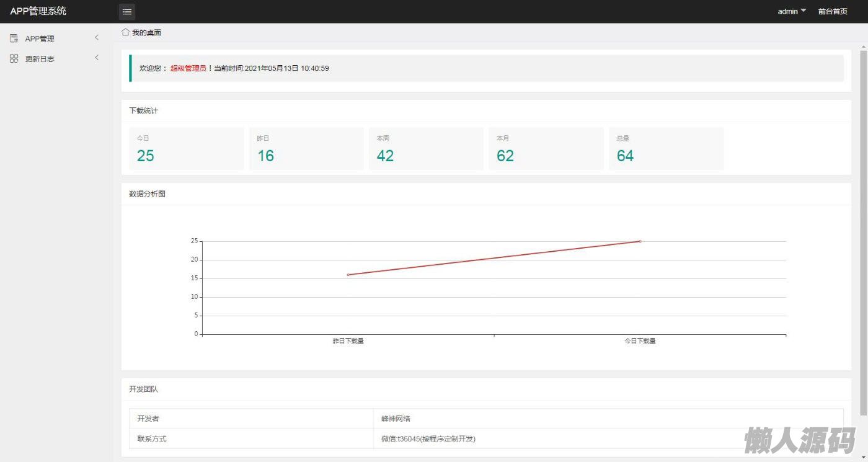Click the 今日 download count card
The height and width of the screenshot is (462, 868).
click(x=186, y=149)
